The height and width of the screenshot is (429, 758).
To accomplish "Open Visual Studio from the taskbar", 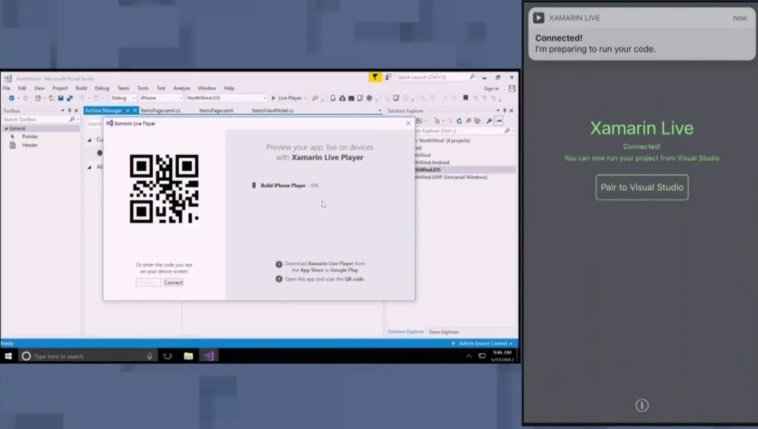I will [209, 355].
